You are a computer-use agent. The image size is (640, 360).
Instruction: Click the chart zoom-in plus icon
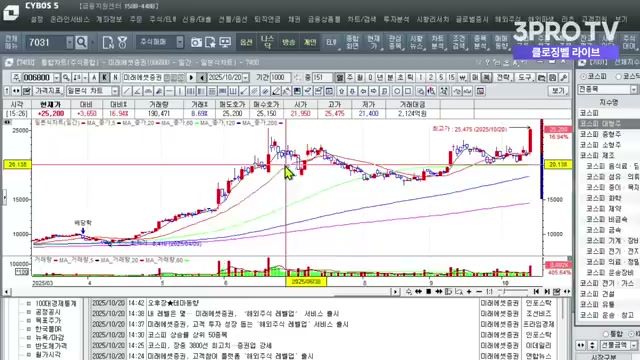point(469,291)
